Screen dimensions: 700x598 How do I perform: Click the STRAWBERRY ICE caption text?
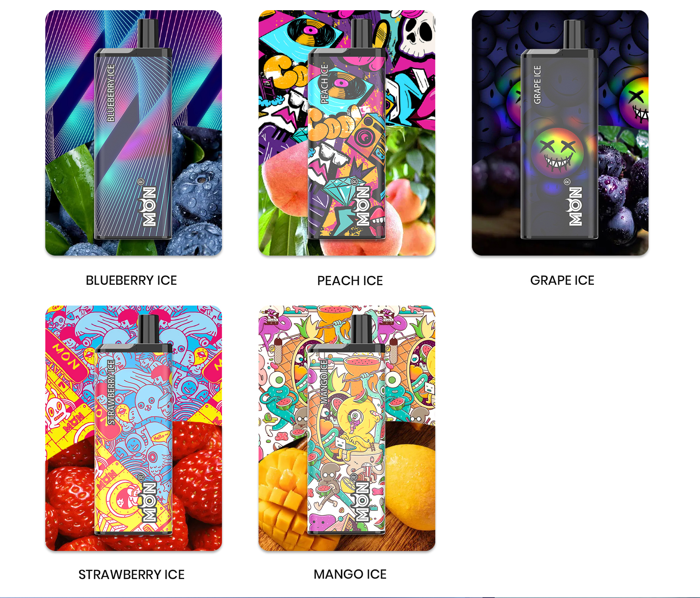tap(131, 575)
